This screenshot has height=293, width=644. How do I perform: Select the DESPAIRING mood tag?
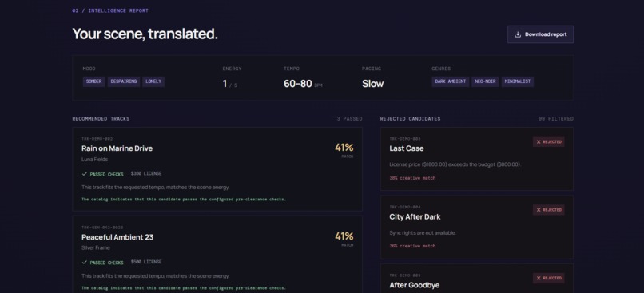coord(124,81)
